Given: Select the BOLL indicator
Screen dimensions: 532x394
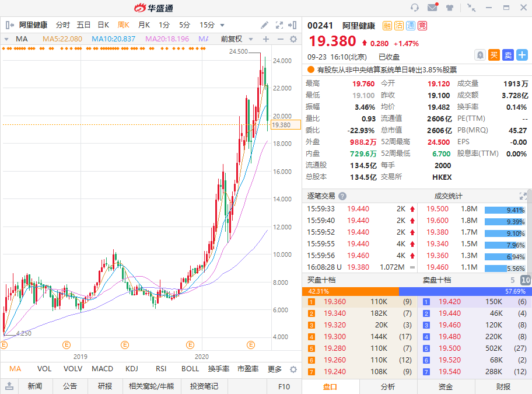Looking at the screenshot, I should pos(190,369).
